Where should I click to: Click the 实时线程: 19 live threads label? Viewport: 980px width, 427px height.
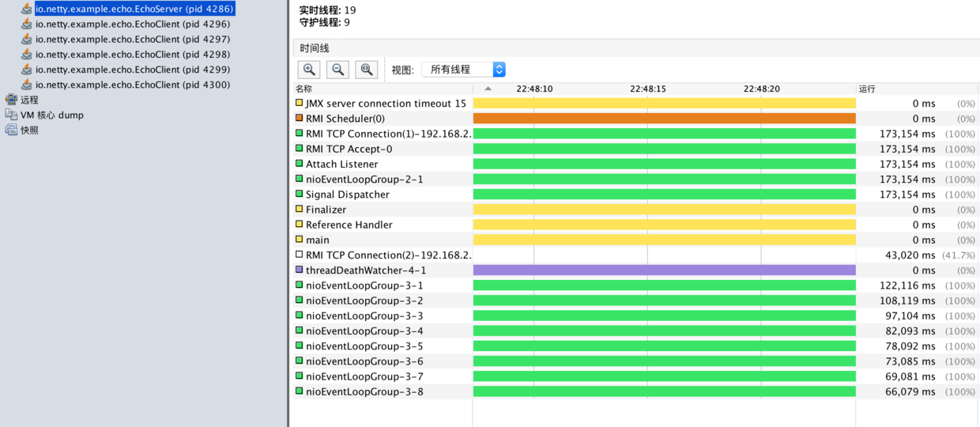[327, 10]
